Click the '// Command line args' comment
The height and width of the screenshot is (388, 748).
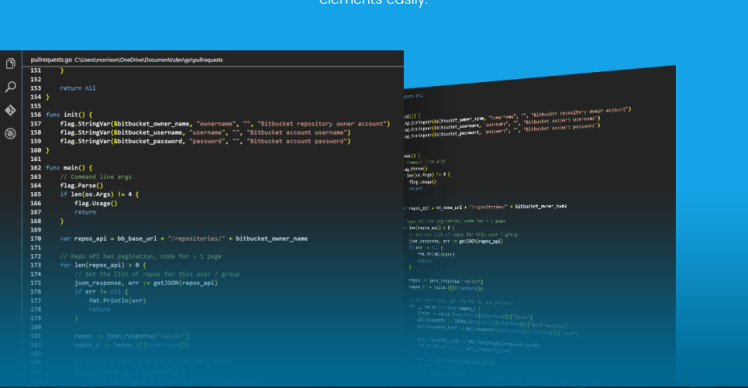(96, 177)
